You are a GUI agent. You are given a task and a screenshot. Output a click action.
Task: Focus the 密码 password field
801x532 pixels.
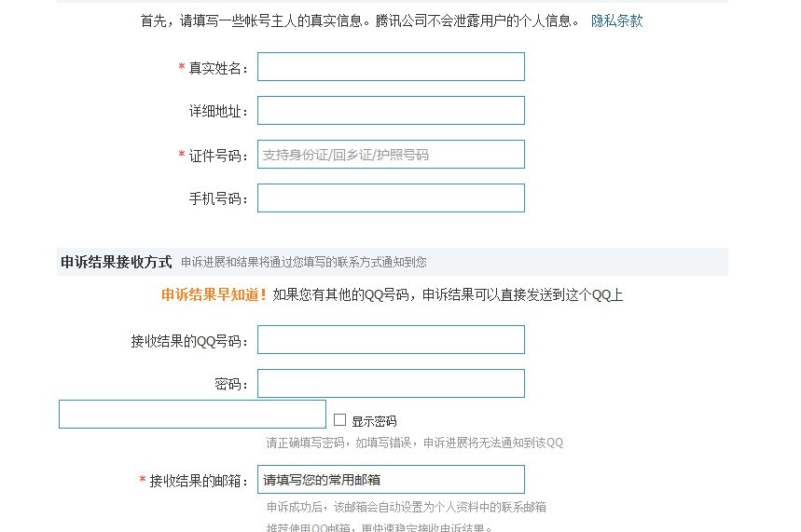391,384
